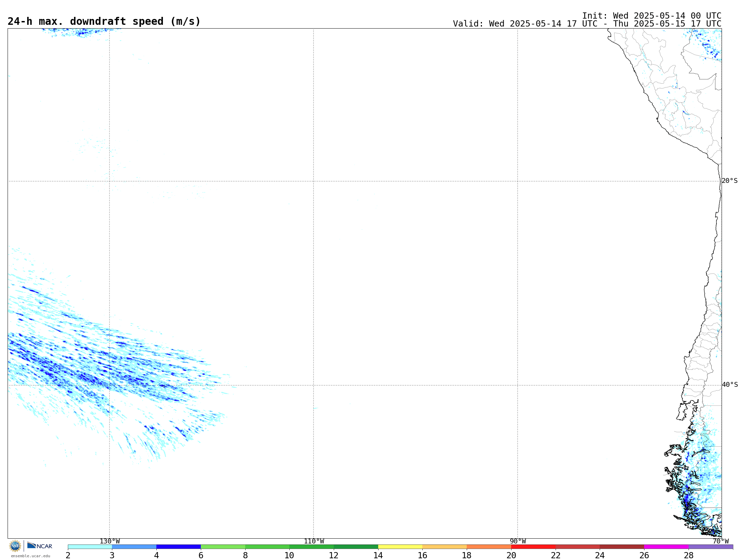744x560 pixels.
Task: Click the 40°S latitude label
Action: pos(730,385)
